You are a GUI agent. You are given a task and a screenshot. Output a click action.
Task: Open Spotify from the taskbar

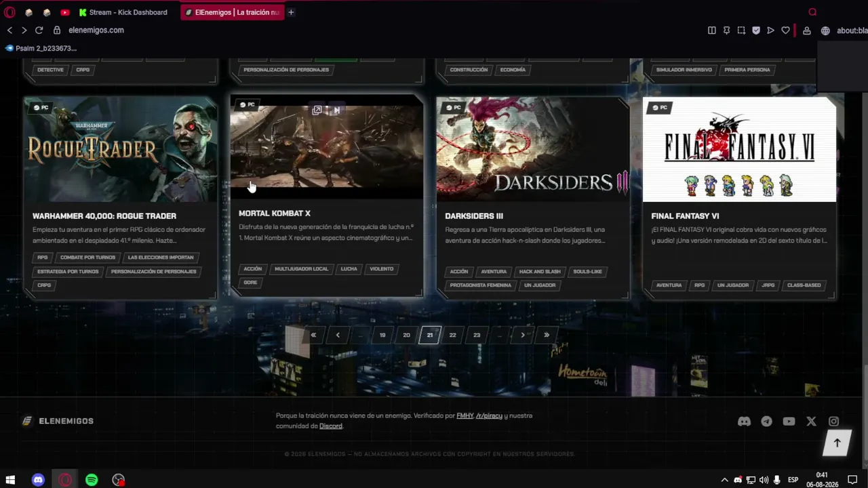[x=92, y=480]
